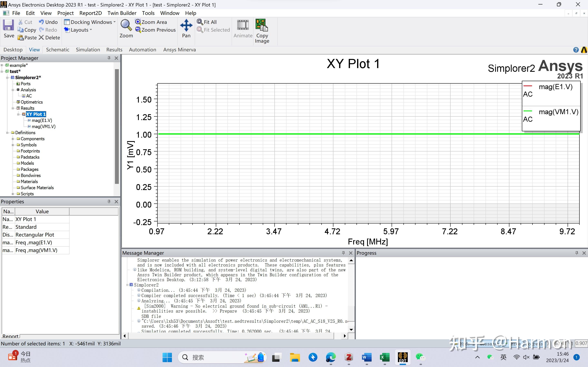This screenshot has height=367, width=588.
Task: Activate the Pan tool
Action: tap(186, 25)
